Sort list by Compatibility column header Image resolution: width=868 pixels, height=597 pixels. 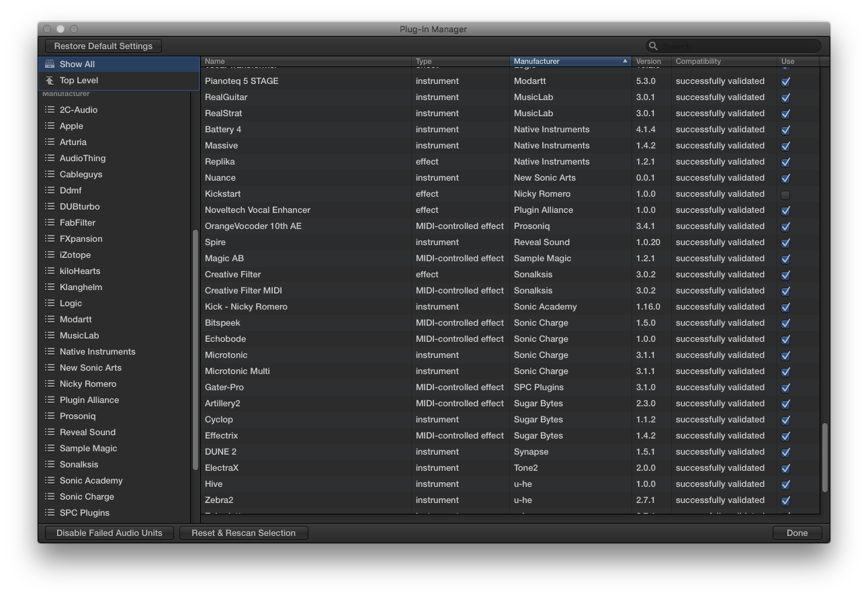coord(724,61)
